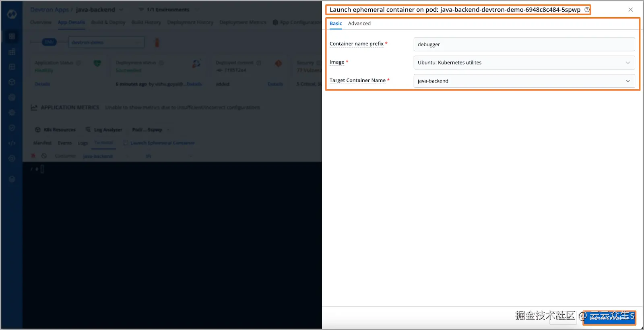The height and width of the screenshot is (330, 644).
Task: Click the Application Status heart icon
Action: tap(97, 63)
